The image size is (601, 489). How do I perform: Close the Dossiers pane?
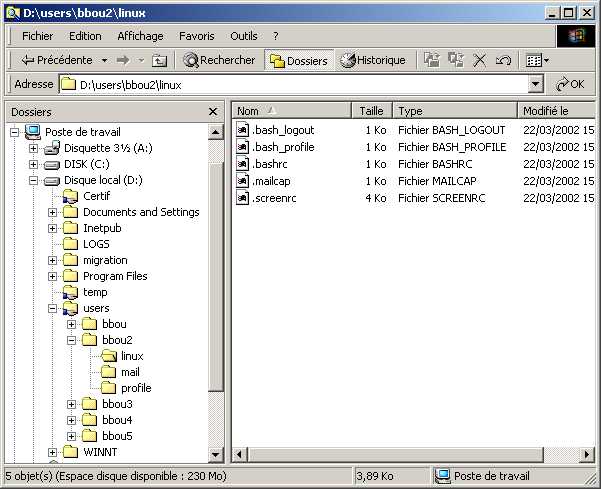coord(213,112)
